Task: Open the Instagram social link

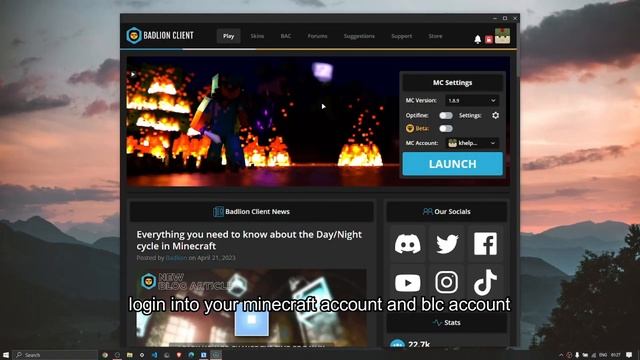Action: tap(447, 282)
